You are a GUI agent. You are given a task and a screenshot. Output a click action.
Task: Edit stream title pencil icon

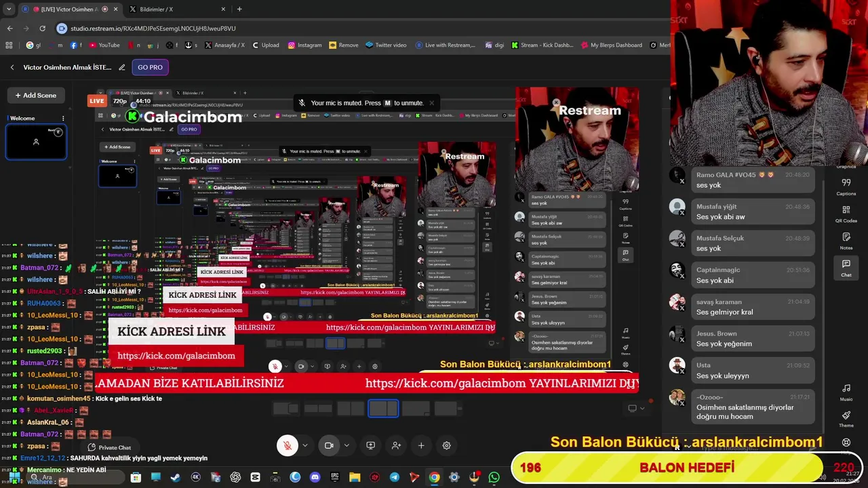122,67
